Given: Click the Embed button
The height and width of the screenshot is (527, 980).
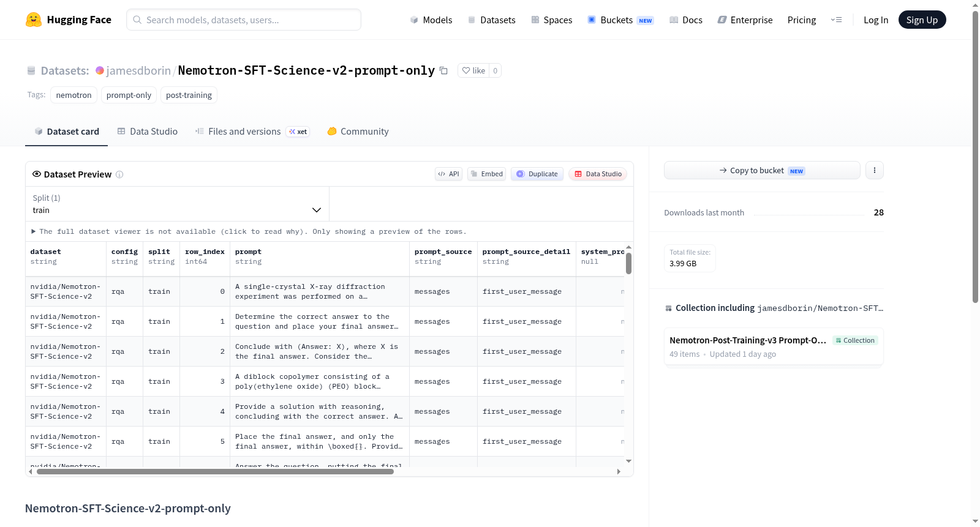Looking at the screenshot, I should point(487,174).
